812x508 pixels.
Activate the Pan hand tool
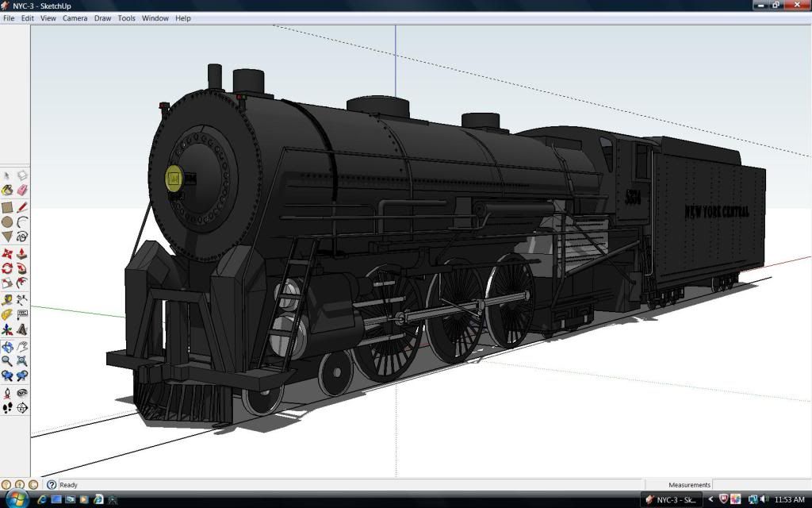(x=21, y=347)
